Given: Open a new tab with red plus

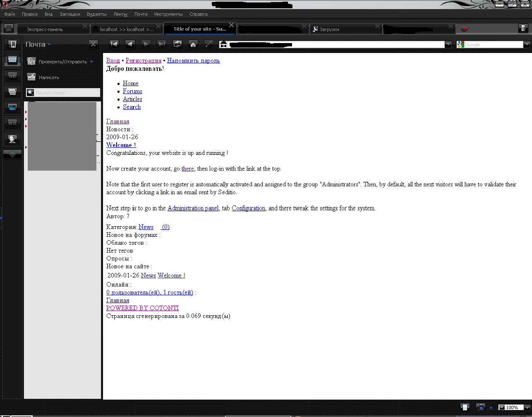Looking at the screenshot, I should pos(464,29).
